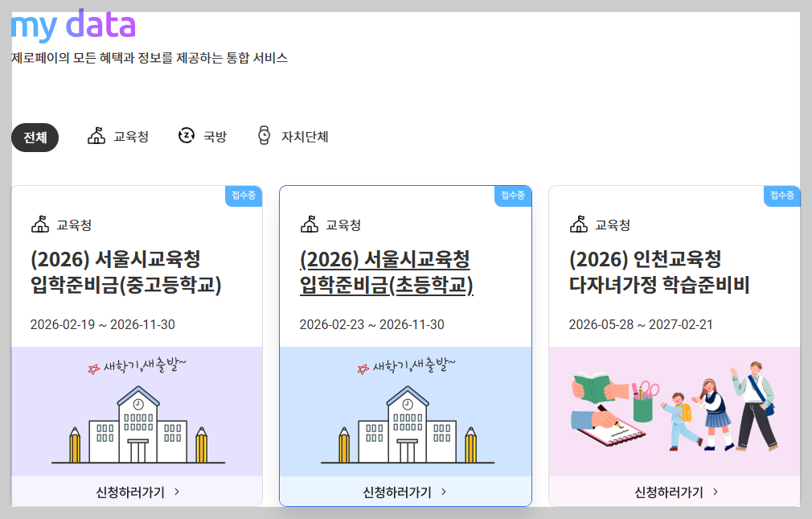Click 접수중 badge on 중고등학교 card
The width and height of the screenshot is (812, 519).
point(244,196)
